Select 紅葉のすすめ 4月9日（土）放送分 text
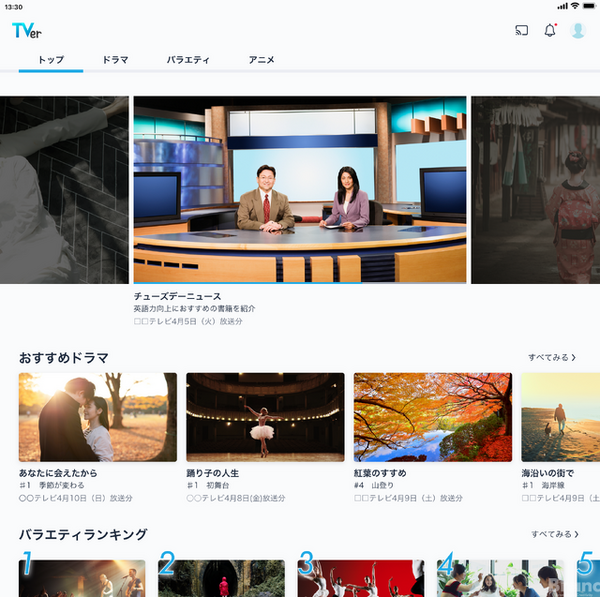The width and height of the screenshot is (600, 597). coord(408,498)
